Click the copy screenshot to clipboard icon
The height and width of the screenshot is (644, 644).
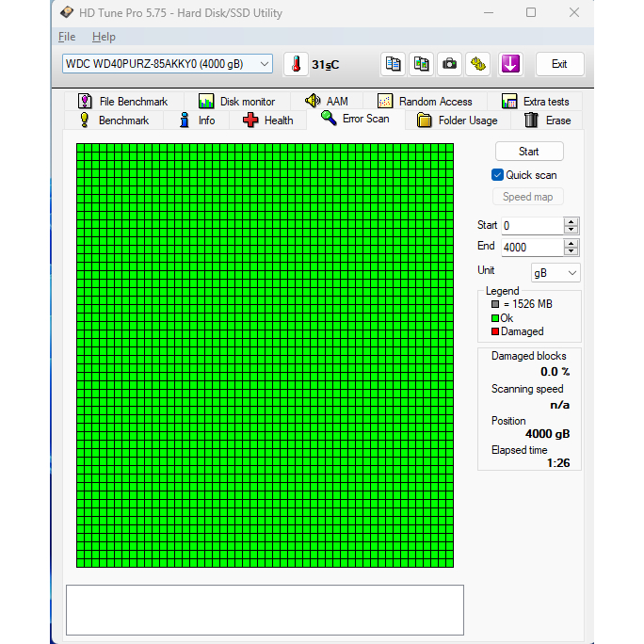422,64
